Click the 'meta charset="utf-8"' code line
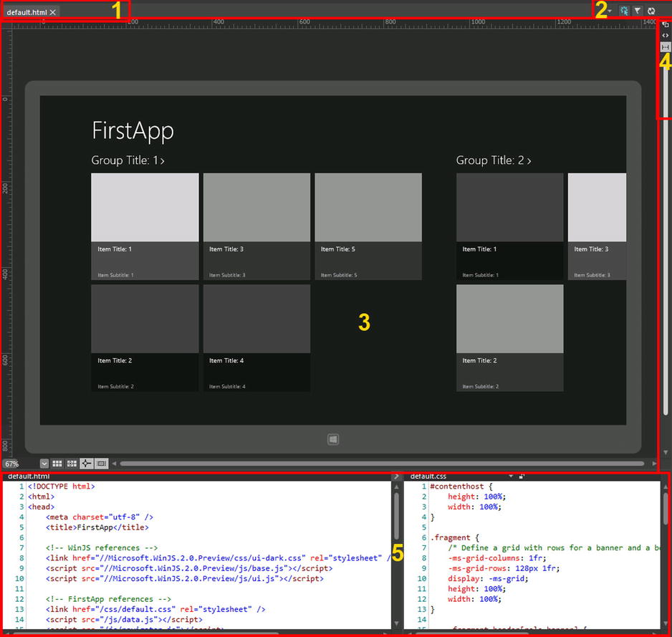The height and width of the screenshot is (637, 672). click(x=100, y=517)
